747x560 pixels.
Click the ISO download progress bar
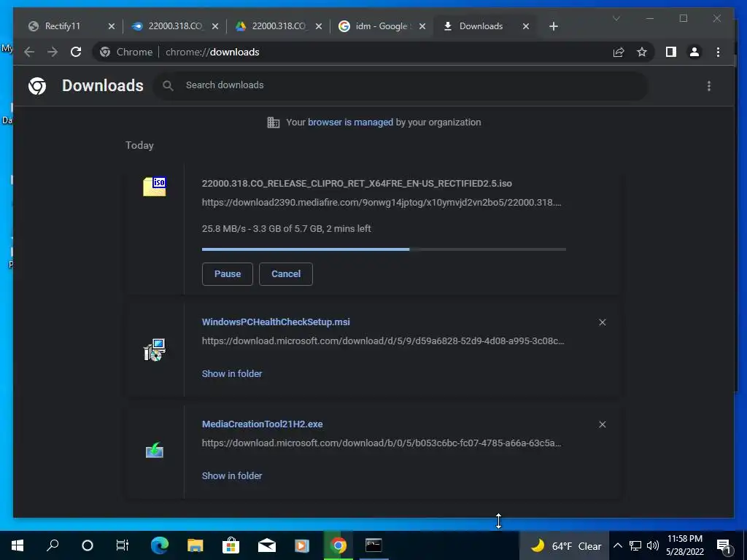[x=384, y=249]
